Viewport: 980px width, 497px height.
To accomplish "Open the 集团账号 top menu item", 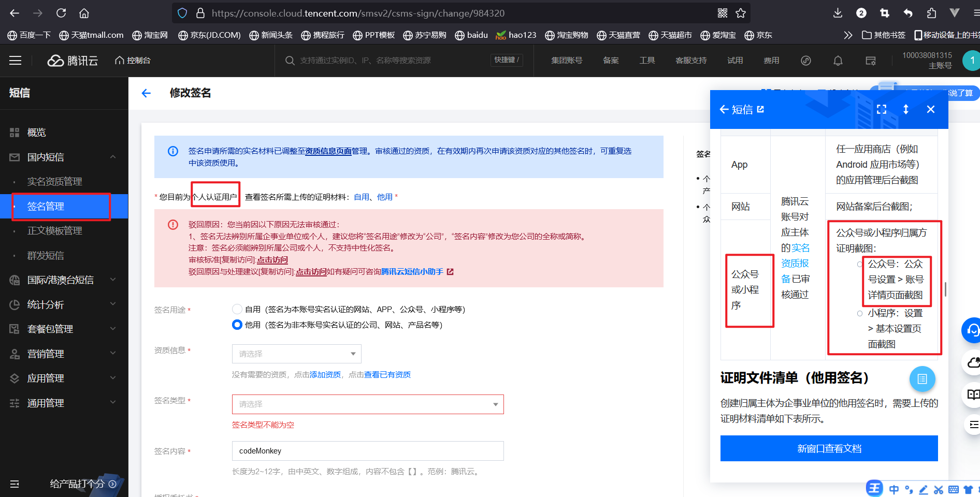I will [x=567, y=61].
